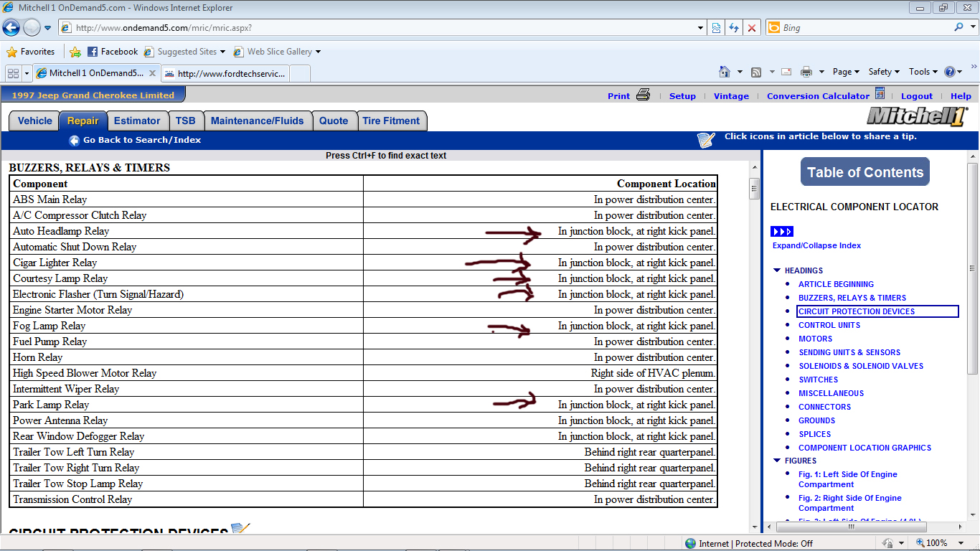Click the Read Mail icon

(786, 72)
